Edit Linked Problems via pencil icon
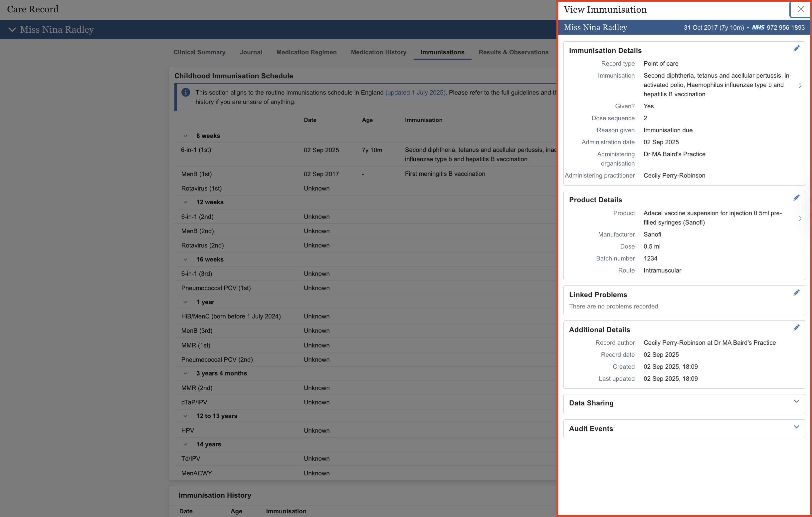 (796, 292)
